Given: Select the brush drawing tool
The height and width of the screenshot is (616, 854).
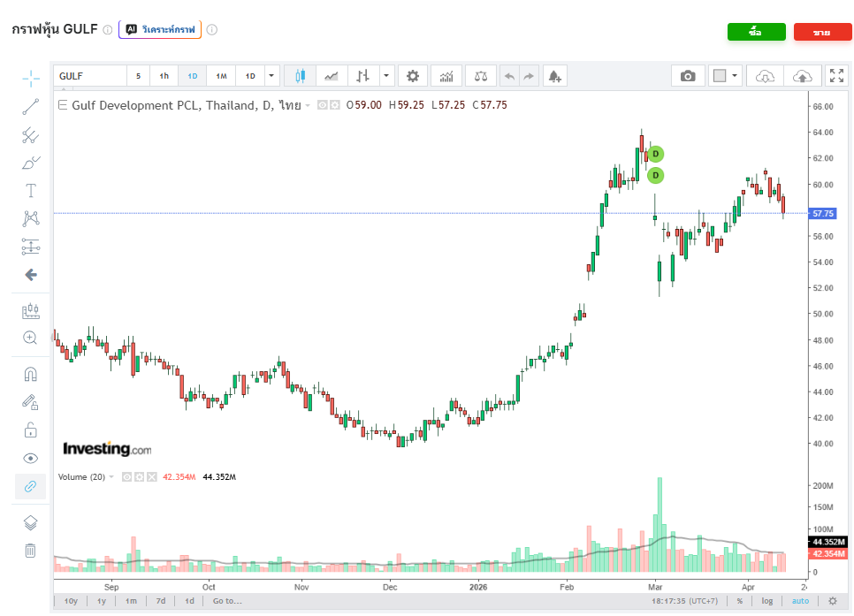Looking at the screenshot, I should (x=31, y=163).
